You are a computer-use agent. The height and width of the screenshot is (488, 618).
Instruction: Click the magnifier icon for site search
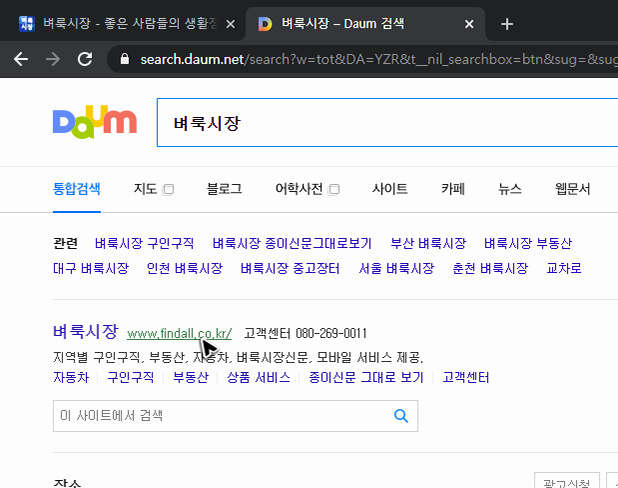coord(401,416)
